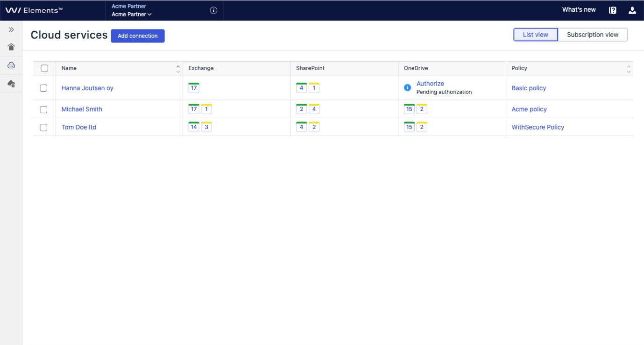
Task: Open the Acme policy link
Action: (x=529, y=109)
